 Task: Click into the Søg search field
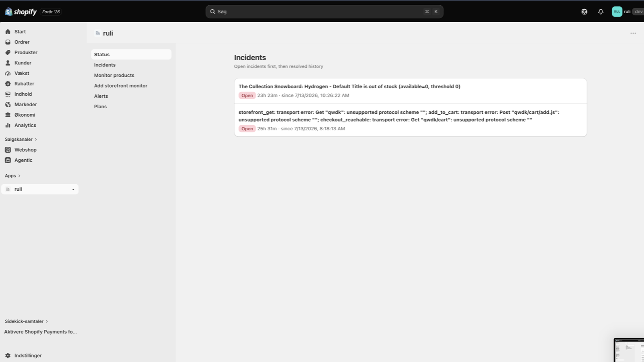coord(324,12)
